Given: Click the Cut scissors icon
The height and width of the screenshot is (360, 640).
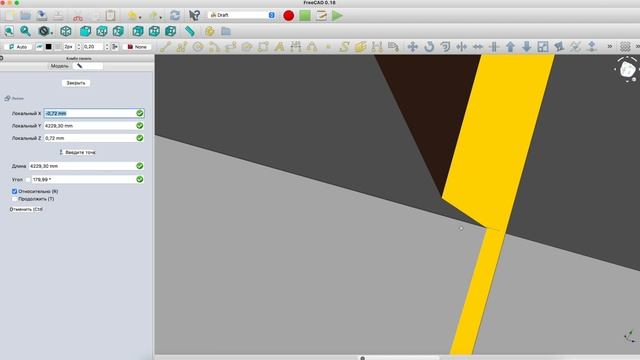Looking at the screenshot, I should pyautogui.click(x=78, y=16).
